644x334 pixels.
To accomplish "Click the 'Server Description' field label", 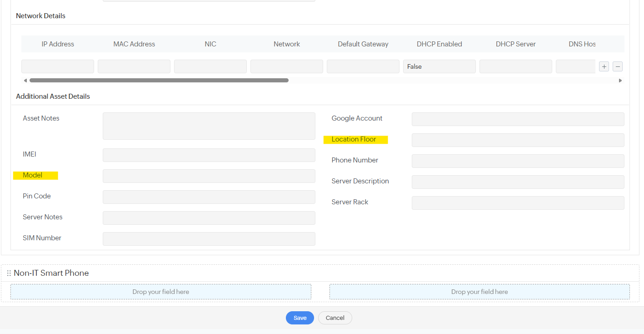I will click(x=360, y=181).
